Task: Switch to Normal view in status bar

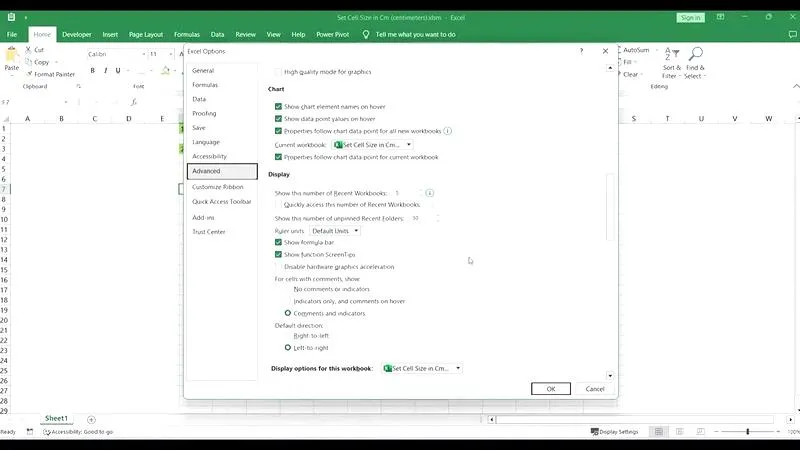Action: (x=659, y=432)
